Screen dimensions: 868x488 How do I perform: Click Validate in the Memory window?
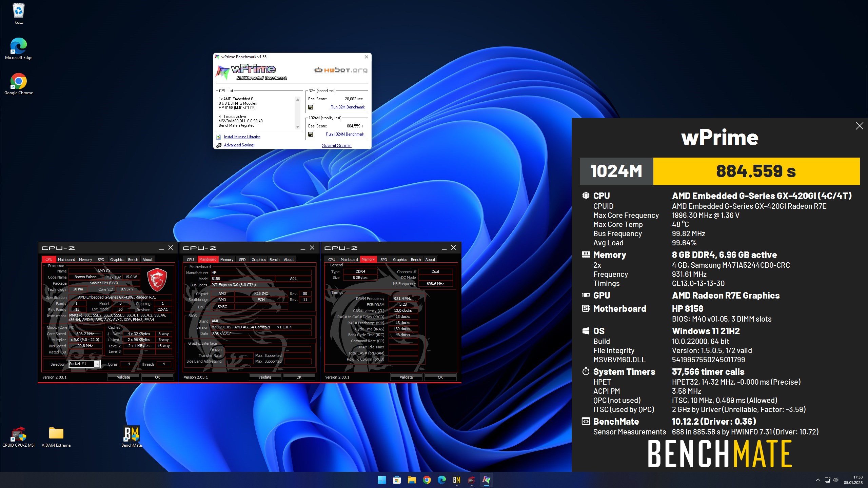coord(406,377)
